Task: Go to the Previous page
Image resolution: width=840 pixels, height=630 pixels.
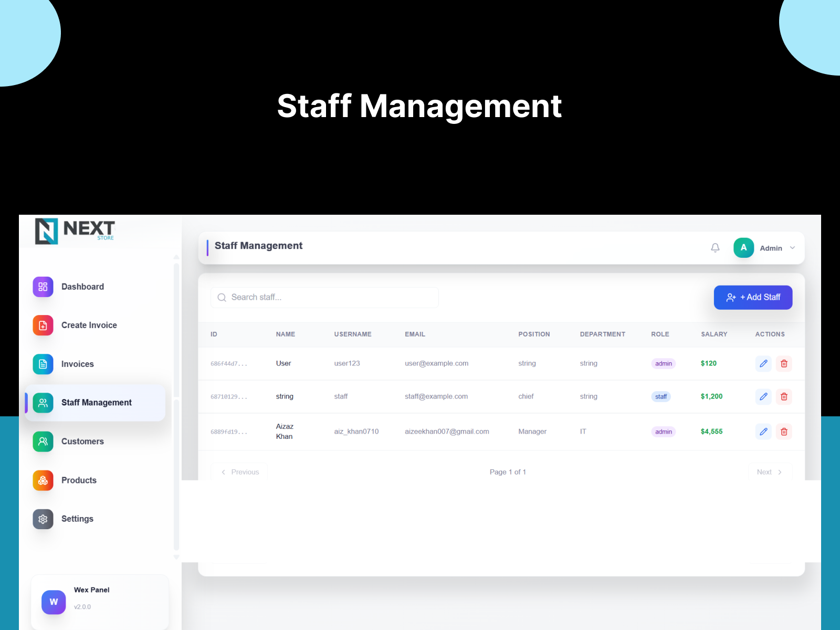Action: (239, 472)
